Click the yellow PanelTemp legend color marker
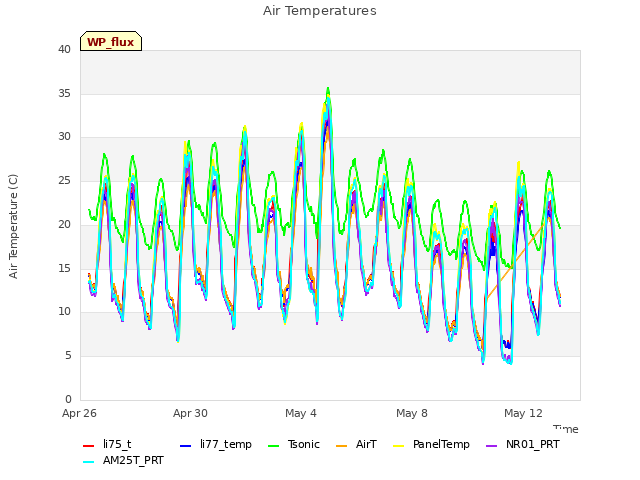The height and width of the screenshot is (480, 640). tap(398, 446)
